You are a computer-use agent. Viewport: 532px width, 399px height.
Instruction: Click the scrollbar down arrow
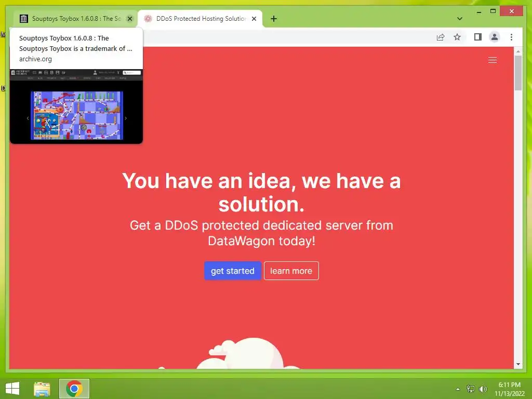(518, 364)
